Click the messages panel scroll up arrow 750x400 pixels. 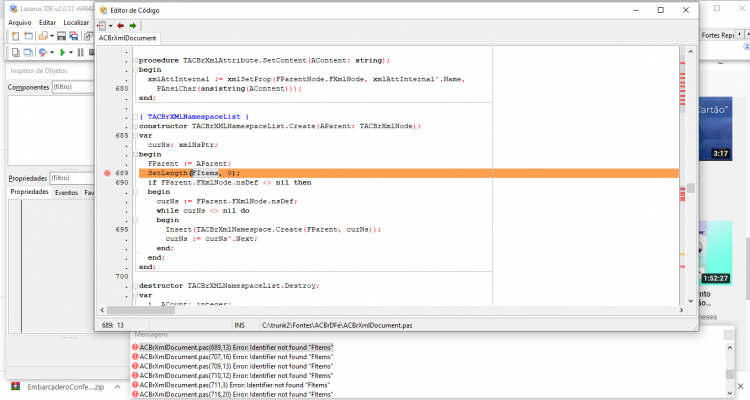point(729,348)
